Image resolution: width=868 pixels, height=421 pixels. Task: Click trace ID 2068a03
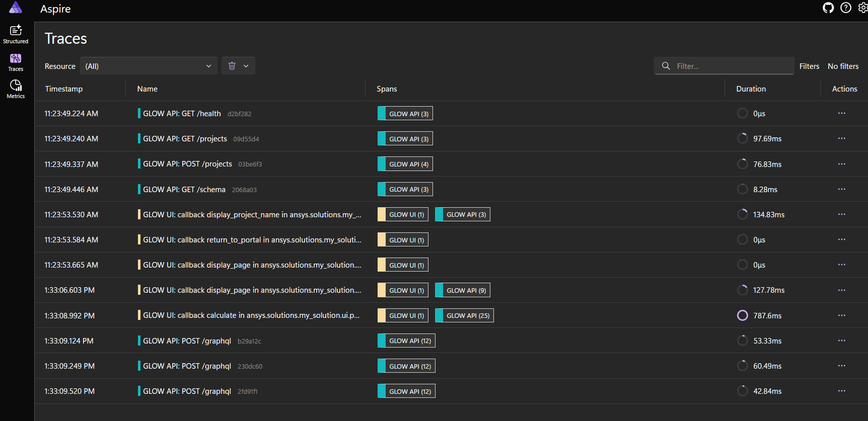click(244, 190)
